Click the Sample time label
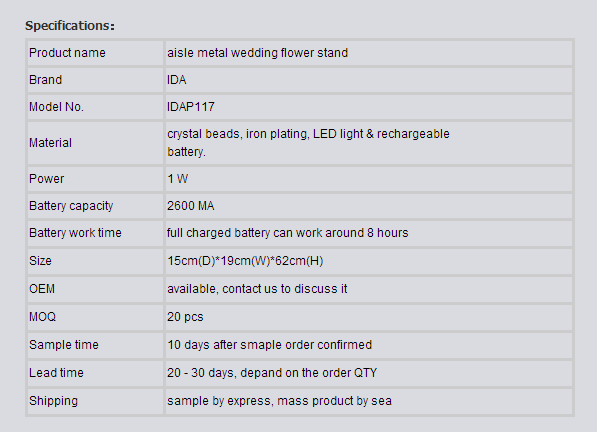 click(x=64, y=345)
